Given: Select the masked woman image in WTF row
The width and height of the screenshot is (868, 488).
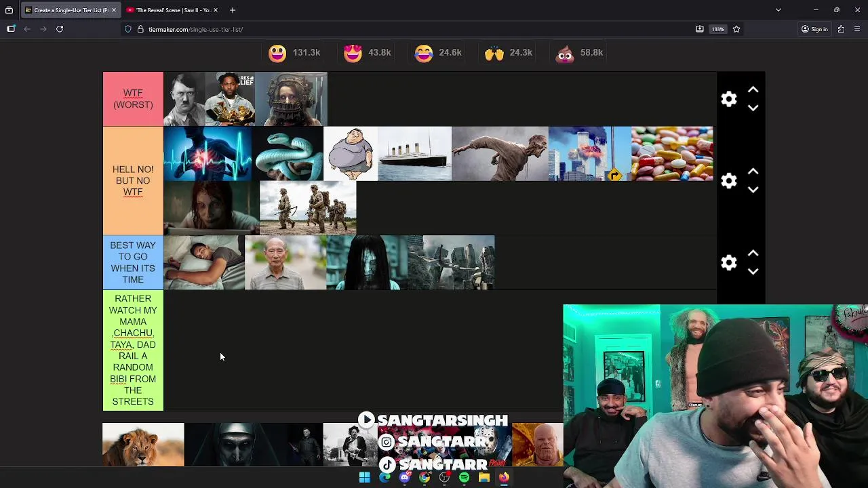Looking at the screenshot, I should 291,99.
